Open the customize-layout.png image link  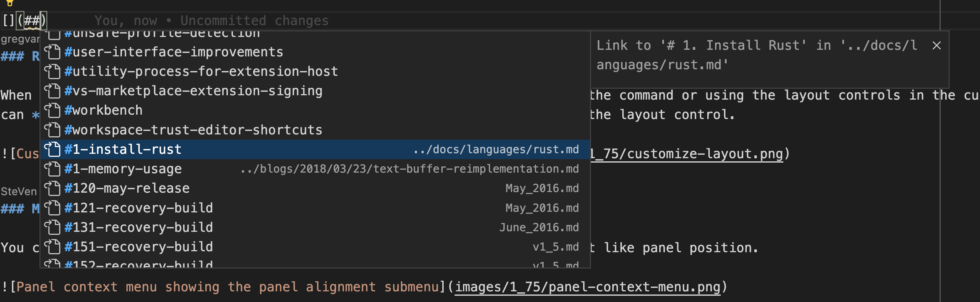[x=685, y=153]
